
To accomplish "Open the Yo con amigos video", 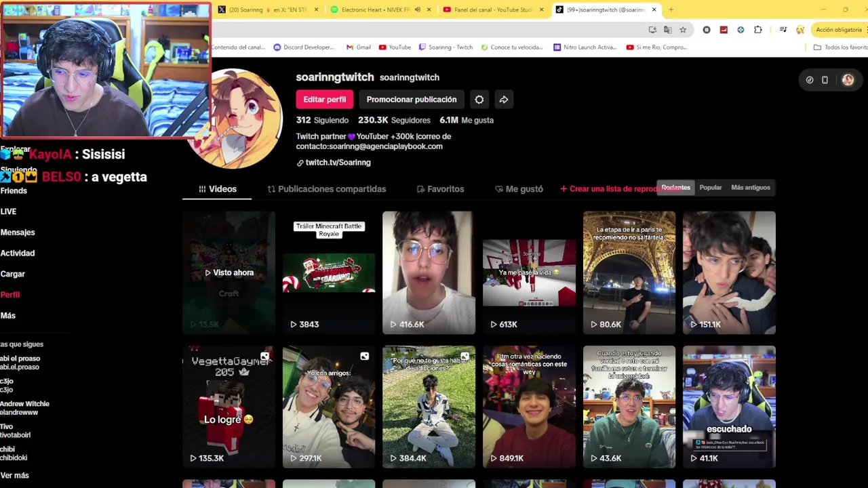I will [x=329, y=407].
